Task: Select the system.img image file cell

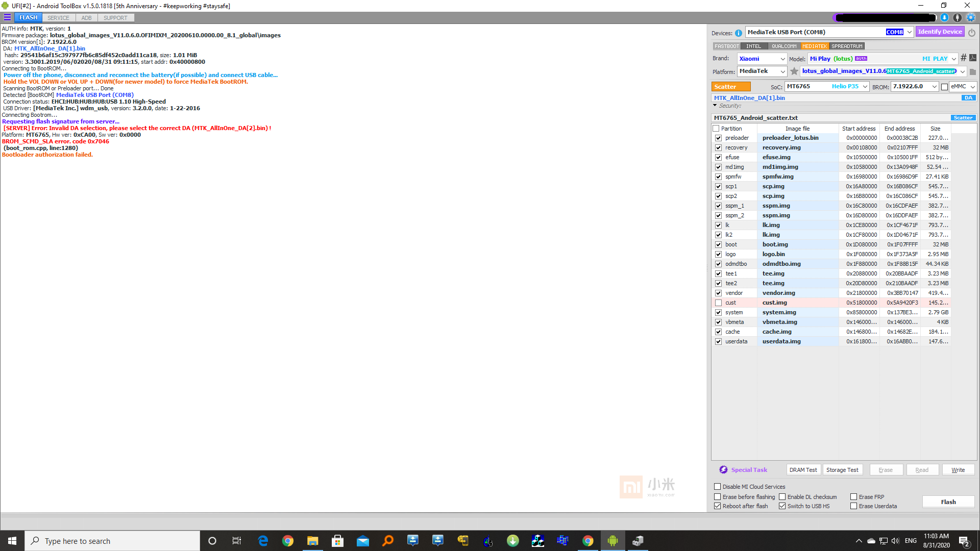Action: click(799, 312)
